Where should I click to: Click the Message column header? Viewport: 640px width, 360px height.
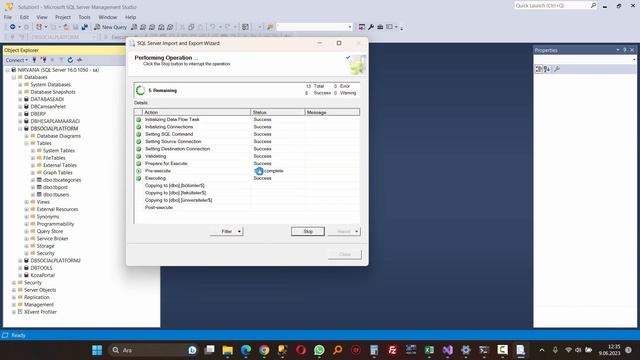(x=332, y=112)
